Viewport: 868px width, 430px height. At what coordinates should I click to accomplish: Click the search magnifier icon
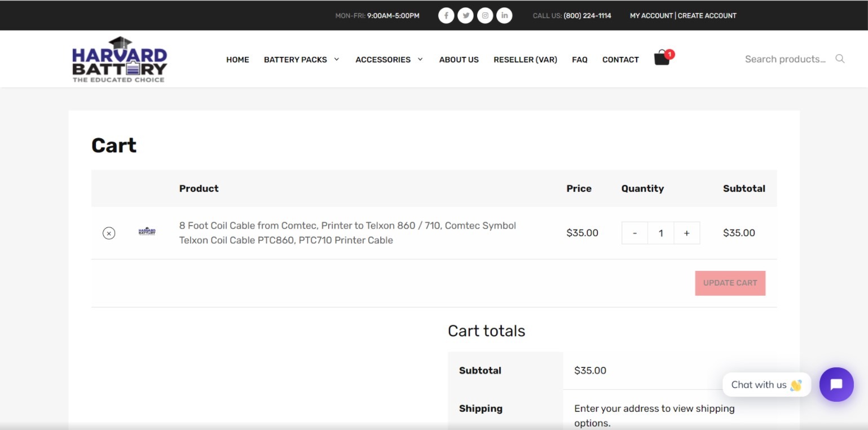click(840, 59)
